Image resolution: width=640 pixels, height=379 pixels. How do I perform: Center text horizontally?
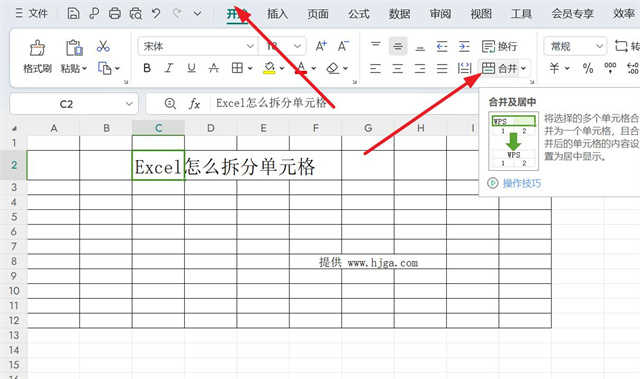(x=398, y=68)
